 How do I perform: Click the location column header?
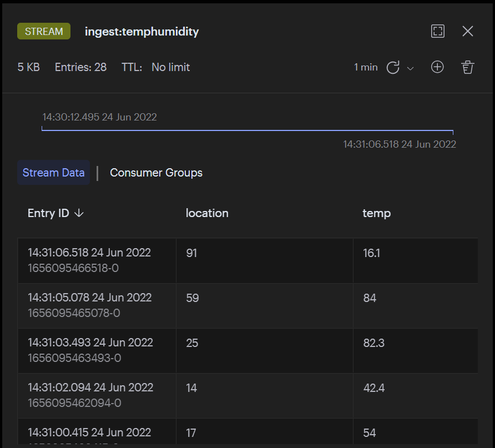point(207,213)
